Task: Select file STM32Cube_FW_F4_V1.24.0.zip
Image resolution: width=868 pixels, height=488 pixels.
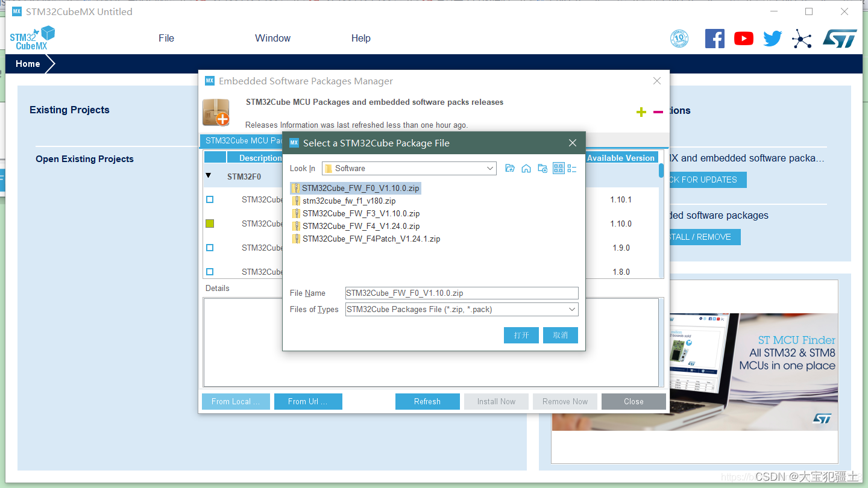Action: [361, 226]
